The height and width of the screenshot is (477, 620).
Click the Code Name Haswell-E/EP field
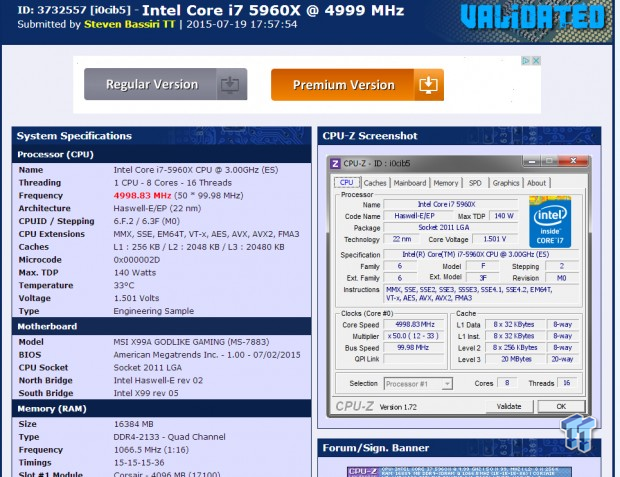418,216
